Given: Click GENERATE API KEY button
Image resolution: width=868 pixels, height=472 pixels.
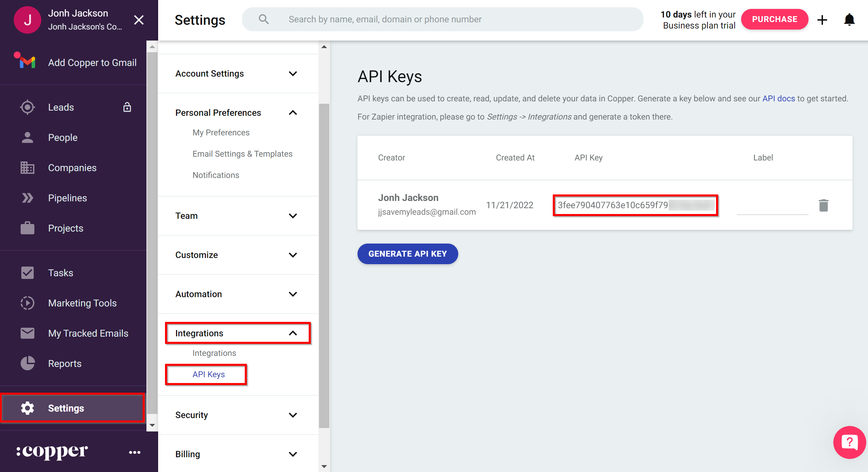Looking at the screenshot, I should (x=408, y=254).
